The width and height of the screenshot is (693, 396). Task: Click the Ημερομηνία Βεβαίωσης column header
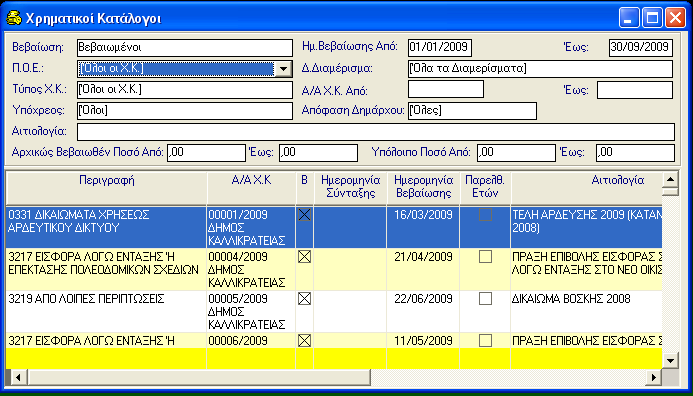(423, 188)
